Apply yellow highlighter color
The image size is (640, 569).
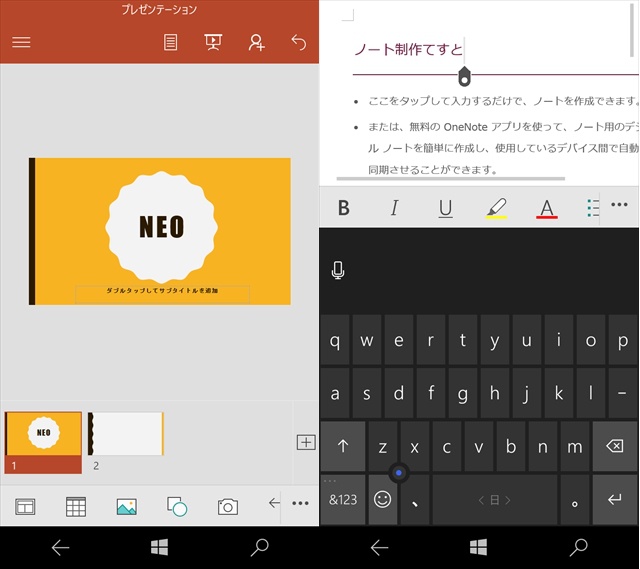[496, 208]
